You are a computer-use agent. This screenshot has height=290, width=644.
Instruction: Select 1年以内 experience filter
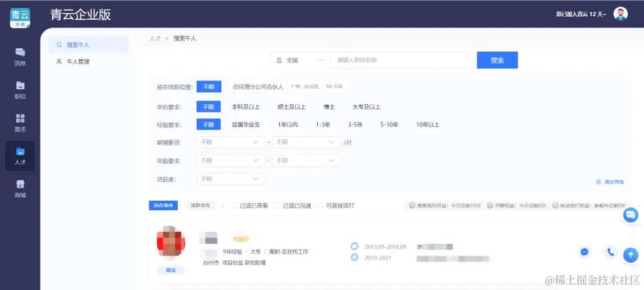point(287,124)
